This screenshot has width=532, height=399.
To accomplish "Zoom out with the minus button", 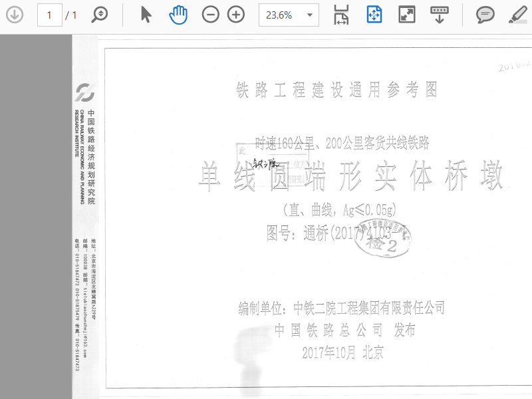I will (210, 15).
